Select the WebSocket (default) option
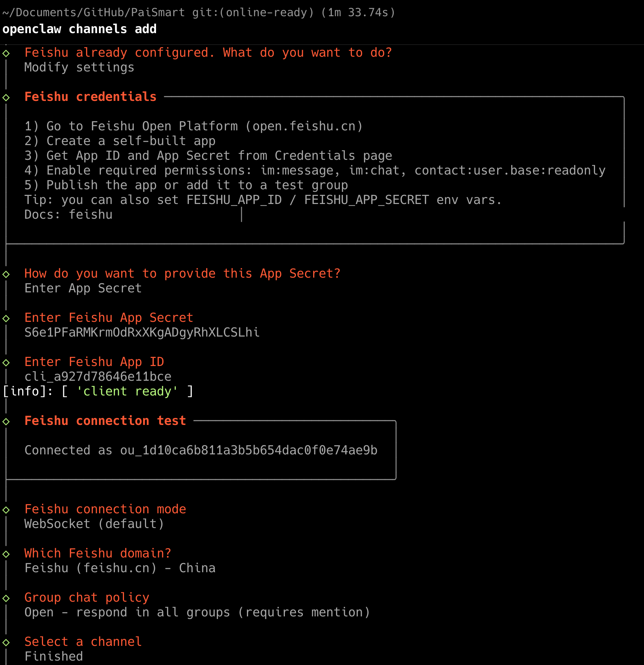 tap(94, 524)
